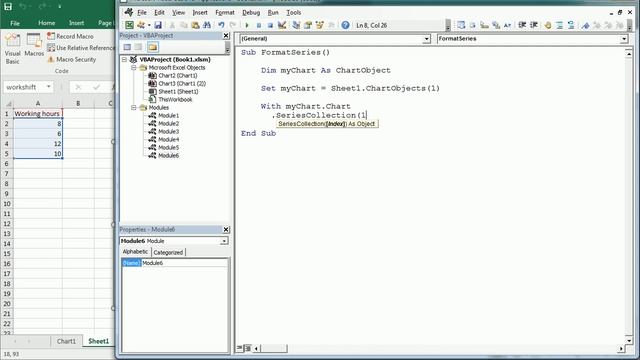Open the (General) object dropdown
Screen dimensions: 640x360
coord(426,39)
